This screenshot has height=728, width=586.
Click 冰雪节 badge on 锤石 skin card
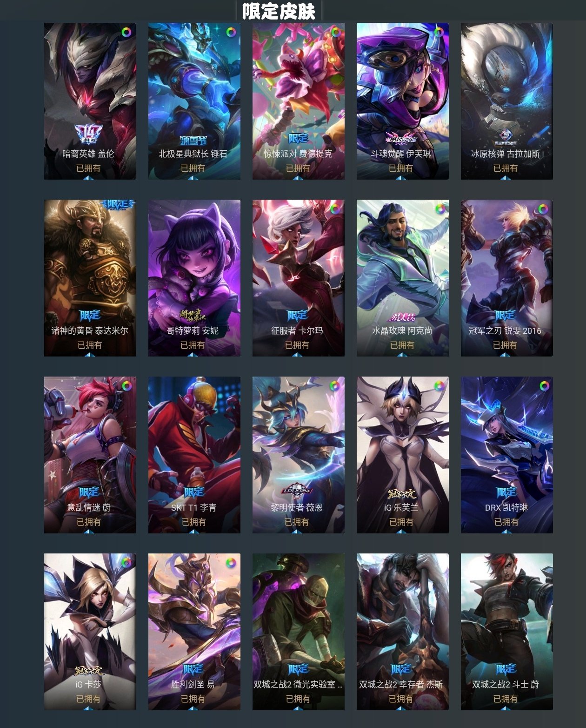pyautogui.click(x=193, y=140)
